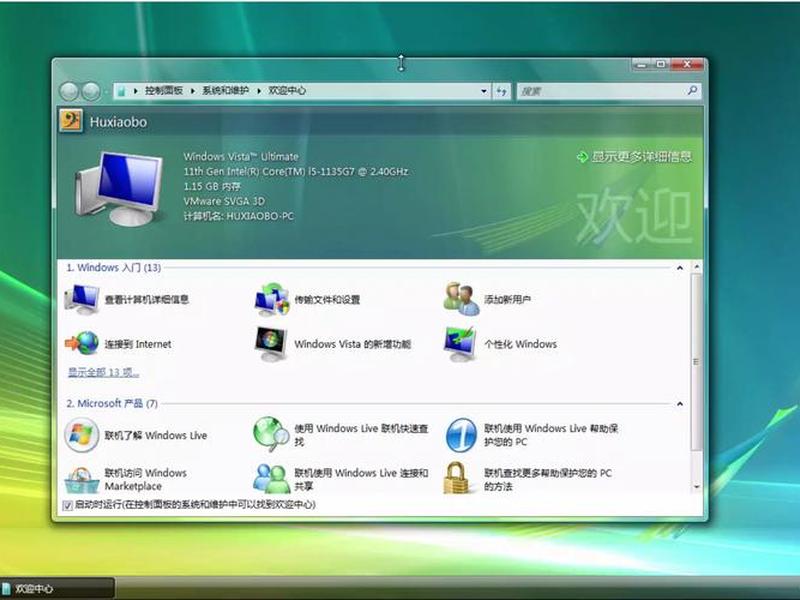This screenshot has height=600, width=800.
Task: Collapse the Microsoft 产品 section chevron
Action: 680,404
